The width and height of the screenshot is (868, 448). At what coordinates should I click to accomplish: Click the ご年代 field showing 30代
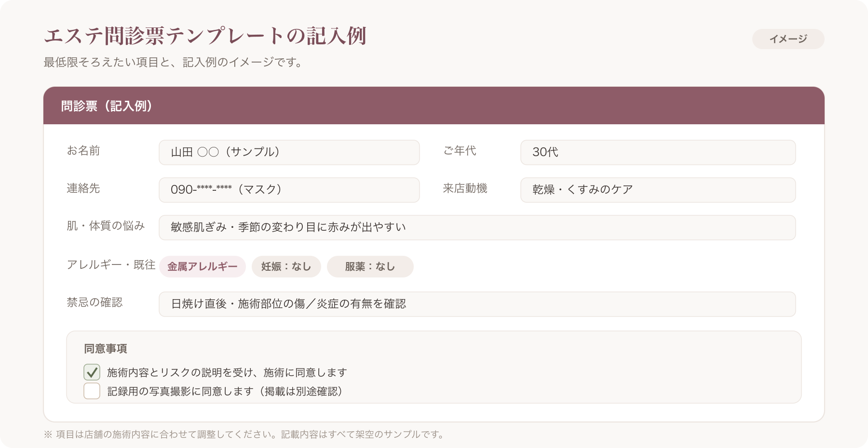coord(658,152)
